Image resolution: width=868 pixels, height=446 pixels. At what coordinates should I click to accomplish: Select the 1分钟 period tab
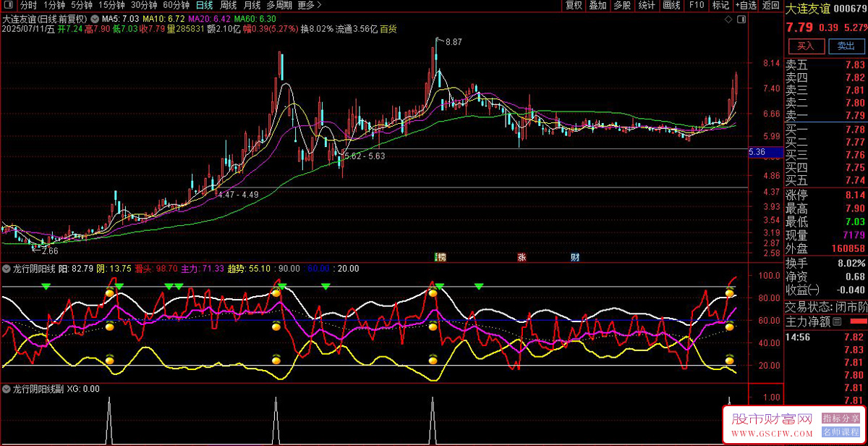[x=54, y=5]
